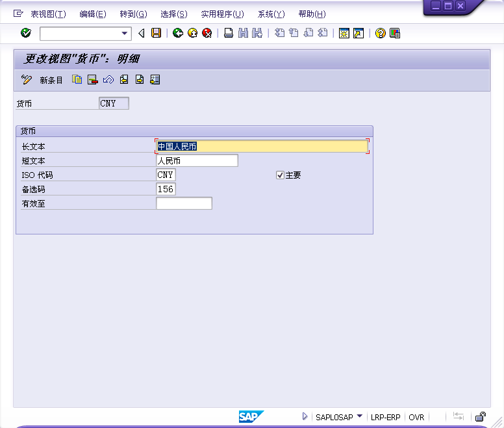Viewport: 504px width, 428px height.
Task: Click the 短文本 field containing 人民币
Action: [x=197, y=160]
